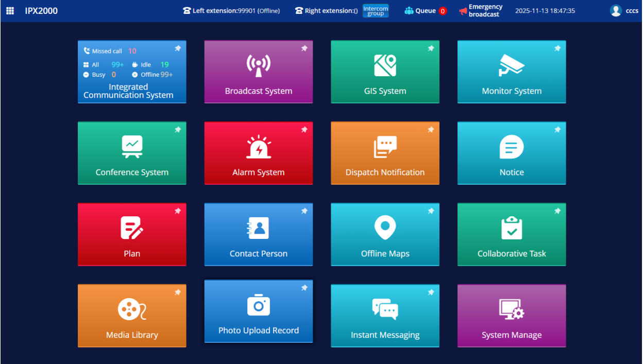Unpin the Notice tile
643x364 pixels.
[557, 130]
